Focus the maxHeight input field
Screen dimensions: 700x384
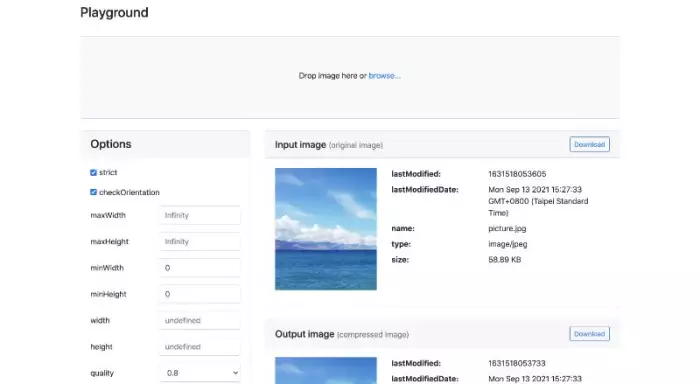click(200, 242)
